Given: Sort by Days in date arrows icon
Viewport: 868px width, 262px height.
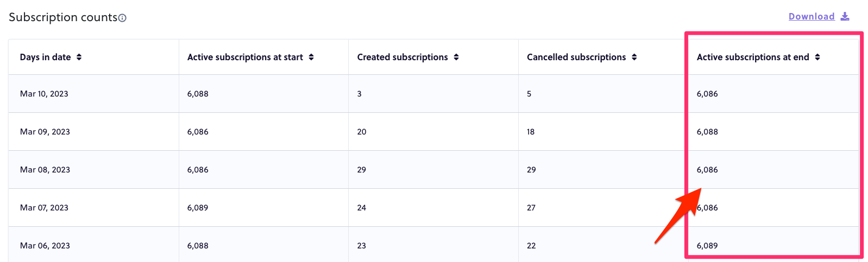Looking at the screenshot, I should tap(79, 57).
